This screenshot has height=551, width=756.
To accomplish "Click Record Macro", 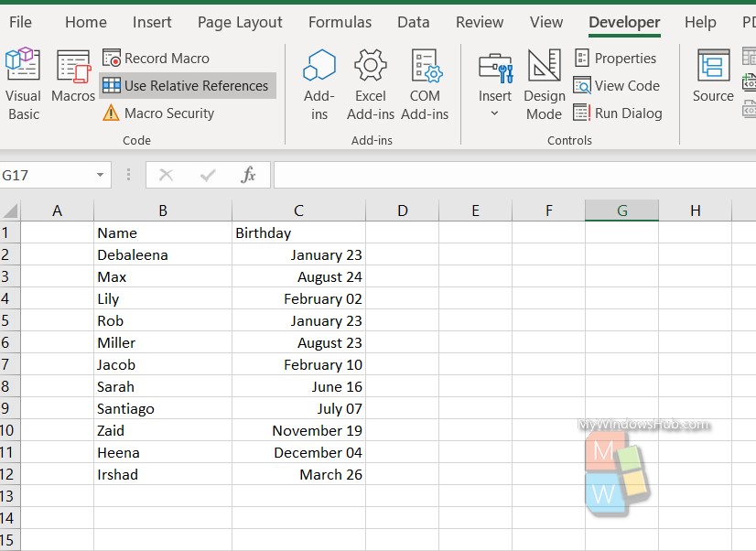I will pyautogui.click(x=166, y=58).
